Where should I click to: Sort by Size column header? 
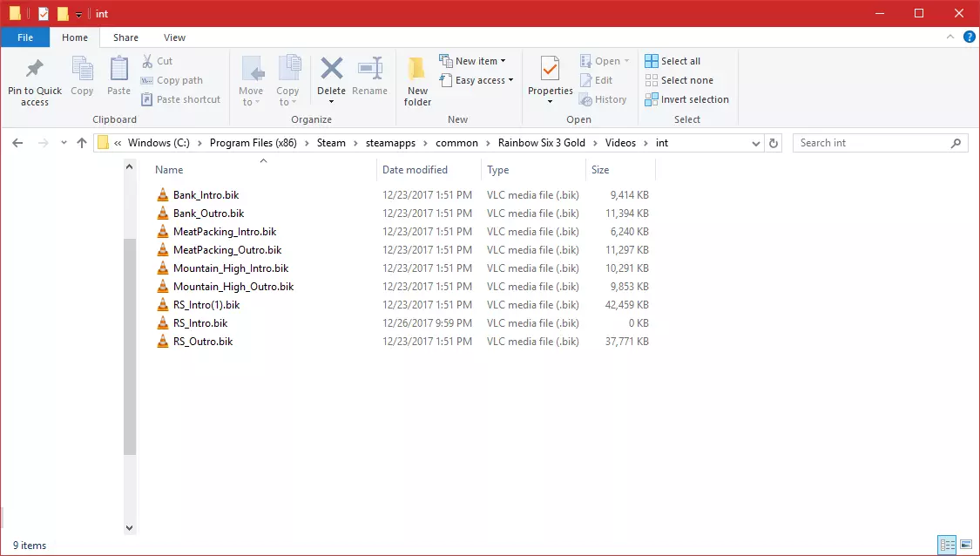[620, 169]
